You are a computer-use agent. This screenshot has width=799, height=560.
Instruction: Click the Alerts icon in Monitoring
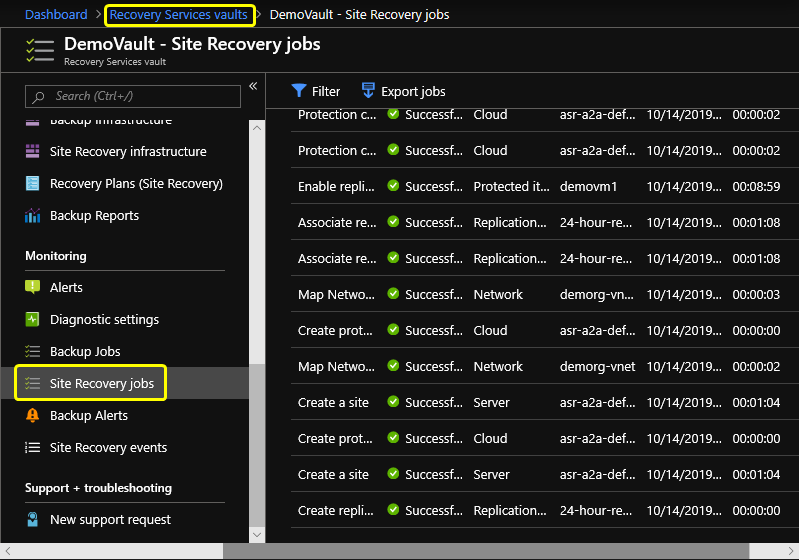click(x=32, y=287)
